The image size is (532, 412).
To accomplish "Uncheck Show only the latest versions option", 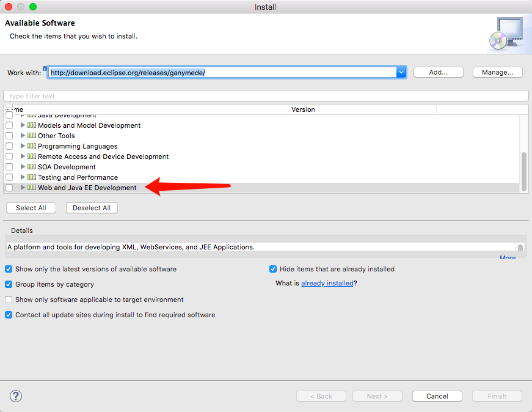I will 9,269.
